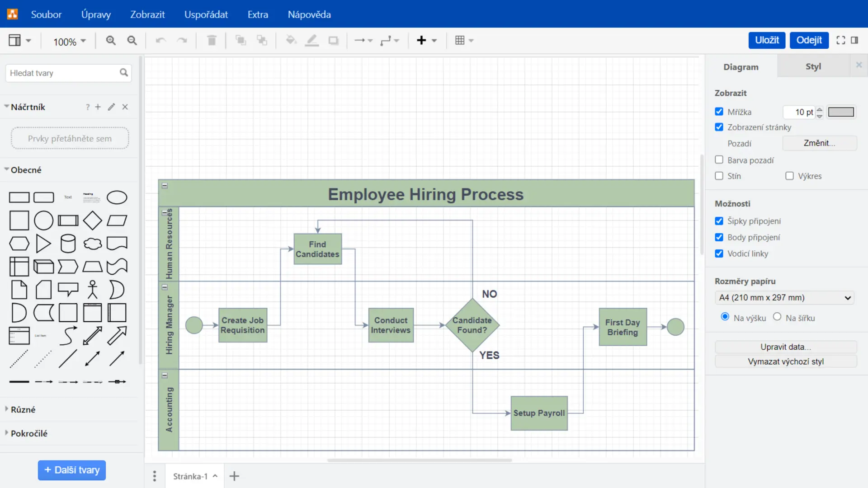
Task: Edit the Náčrtník scratchpad with pencil icon
Action: (x=111, y=107)
